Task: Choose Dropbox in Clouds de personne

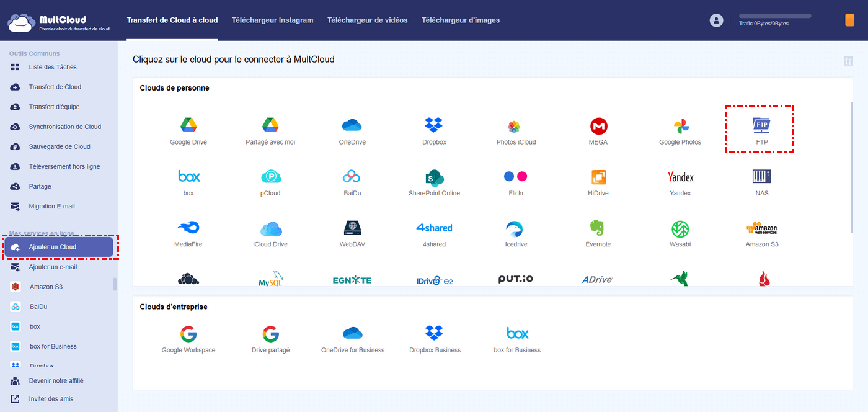Action: point(434,132)
